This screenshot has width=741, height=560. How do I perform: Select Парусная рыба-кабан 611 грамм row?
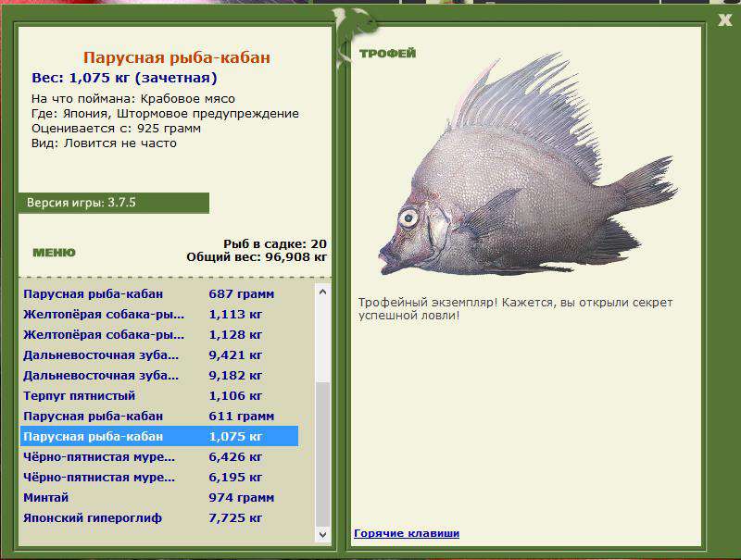pos(159,416)
